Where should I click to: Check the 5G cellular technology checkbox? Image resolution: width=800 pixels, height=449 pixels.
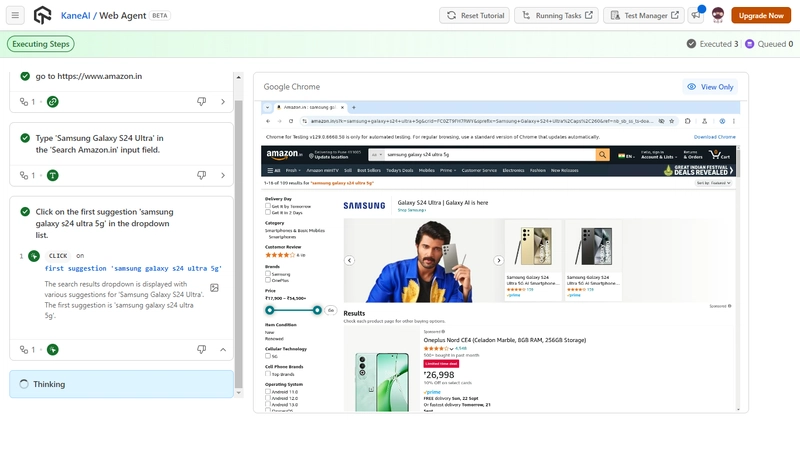268,356
